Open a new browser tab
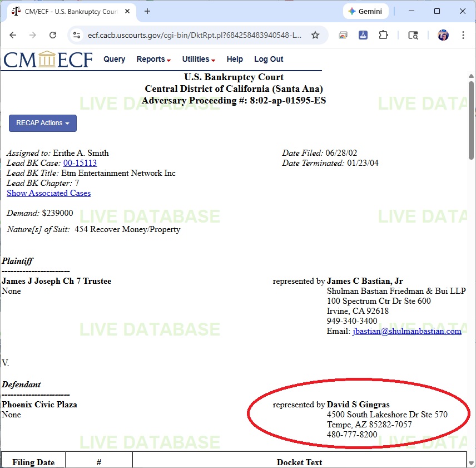The image size is (476, 468). coord(147,11)
